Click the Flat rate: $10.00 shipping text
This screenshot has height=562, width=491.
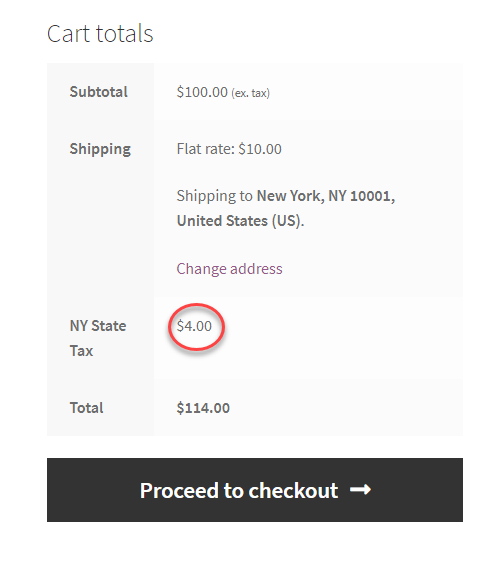229,149
